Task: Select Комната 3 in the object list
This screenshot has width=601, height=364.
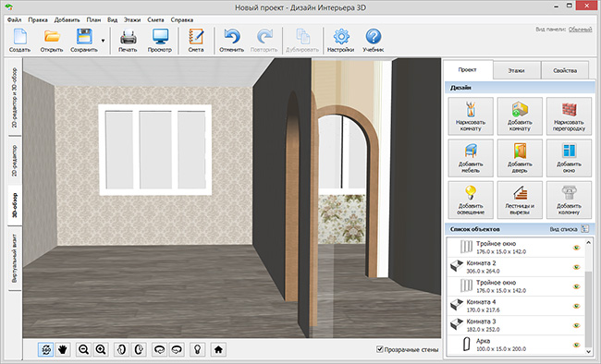Action: pyautogui.click(x=516, y=326)
